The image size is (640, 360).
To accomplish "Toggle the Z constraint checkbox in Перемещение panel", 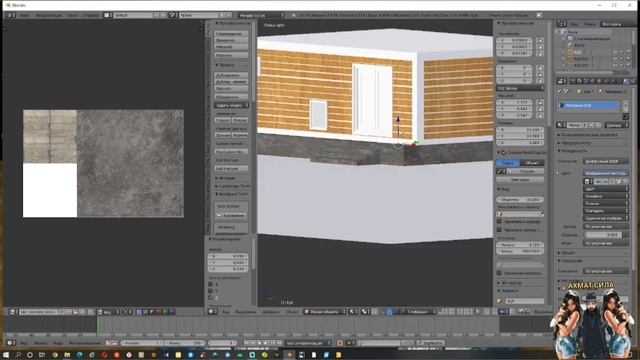I will point(211,298).
